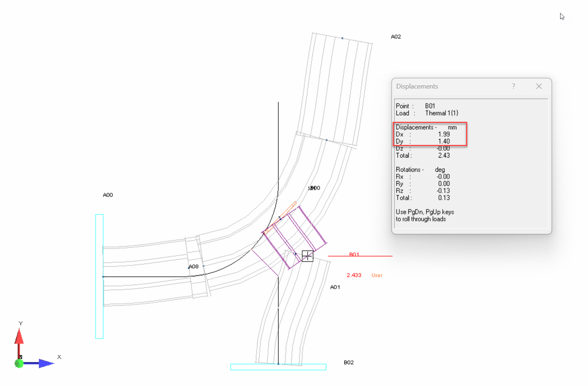Select the cyan anchor at B02

point(278,367)
